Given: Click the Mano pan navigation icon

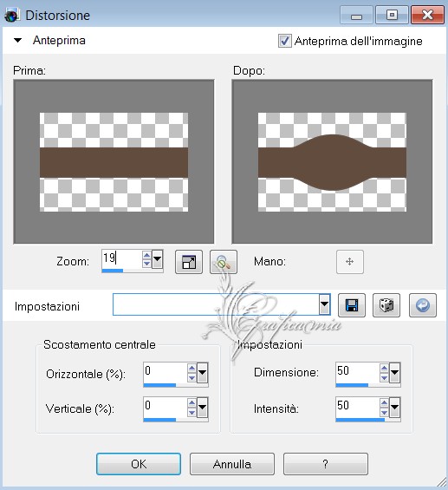Looking at the screenshot, I should click(350, 262).
